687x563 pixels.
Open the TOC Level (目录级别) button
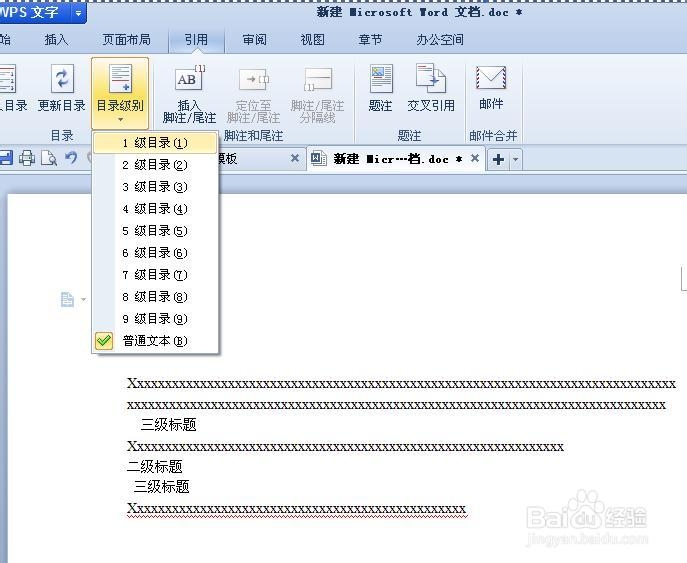(x=120, y=93)
